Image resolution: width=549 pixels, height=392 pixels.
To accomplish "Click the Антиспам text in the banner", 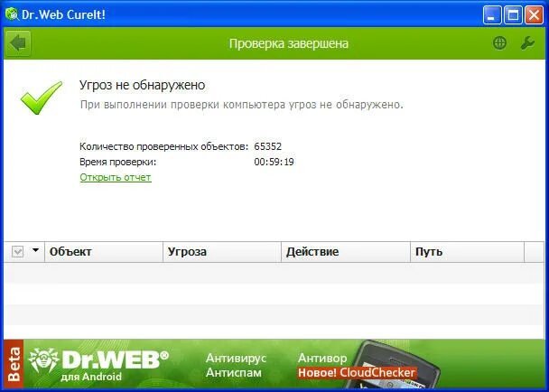I will point(234,372).
